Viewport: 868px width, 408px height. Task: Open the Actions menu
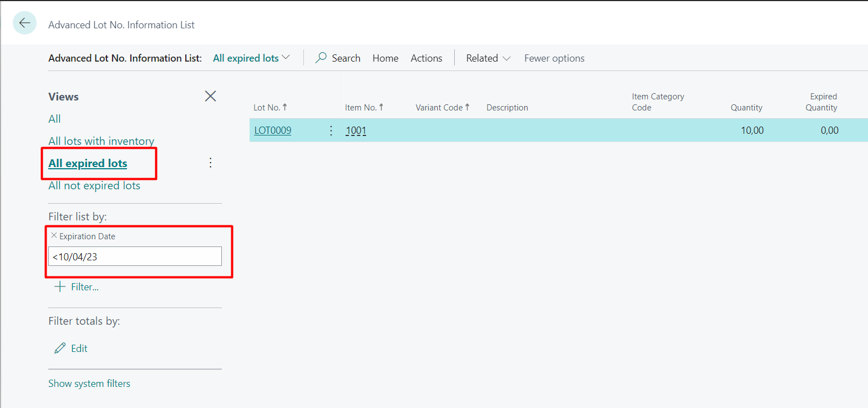pos(427,58)
